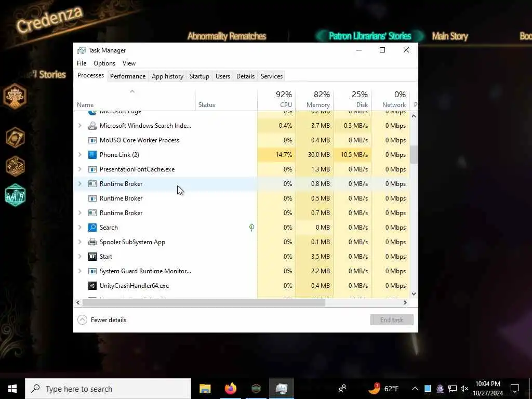532x399 pixels.
Task: Click the UnityCrashHandler64.exe icon
Action: click(x=92, y=286)
